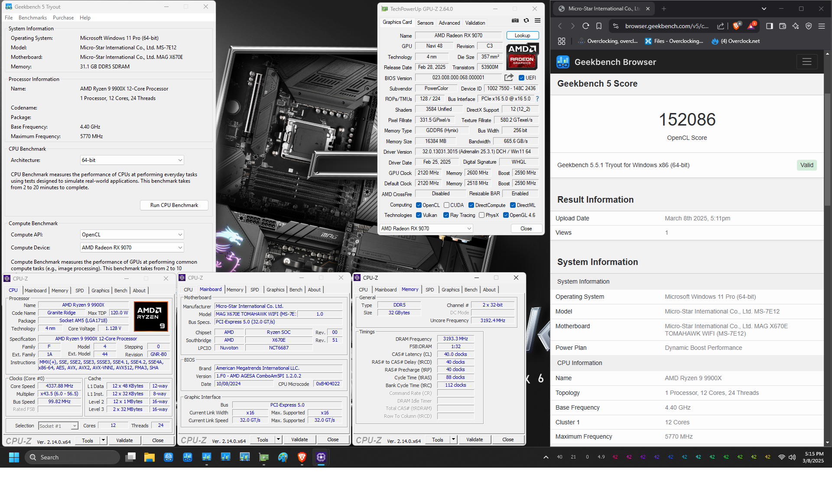Click the Bus Interface question mark icon
832x504 pixels.
pos(537,99)
